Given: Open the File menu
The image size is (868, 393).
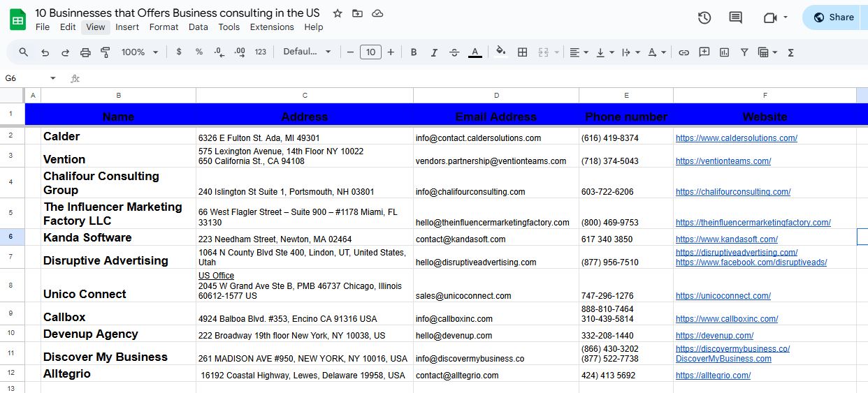Looking at the screenshot, I should coord(43,27).
